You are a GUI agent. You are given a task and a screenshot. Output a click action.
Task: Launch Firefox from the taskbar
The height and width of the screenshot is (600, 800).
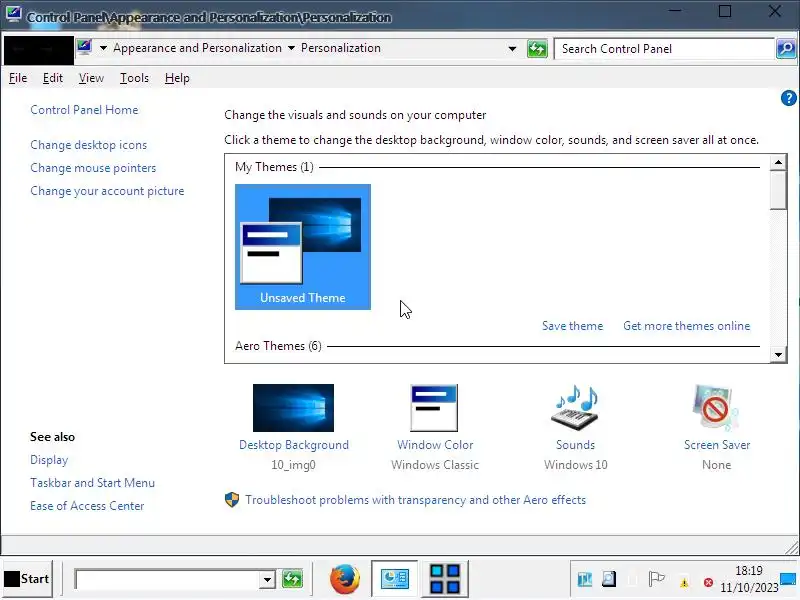pyautogui.click(x=345, y=579)
